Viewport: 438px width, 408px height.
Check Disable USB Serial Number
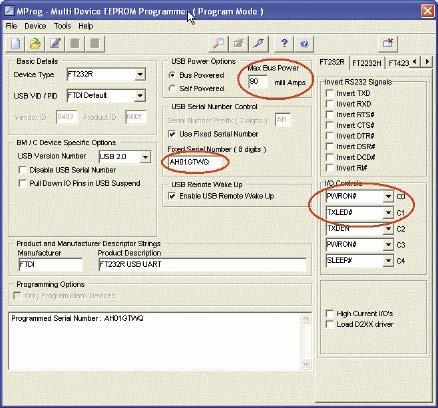22,170
